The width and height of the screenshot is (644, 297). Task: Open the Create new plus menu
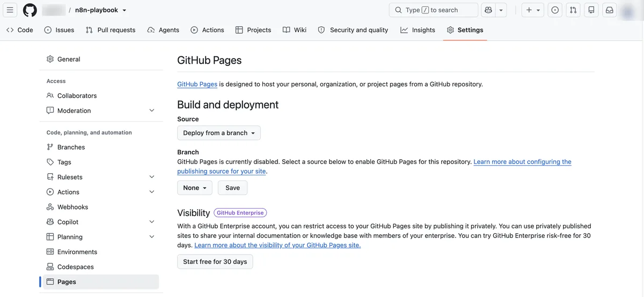point(533,10)
